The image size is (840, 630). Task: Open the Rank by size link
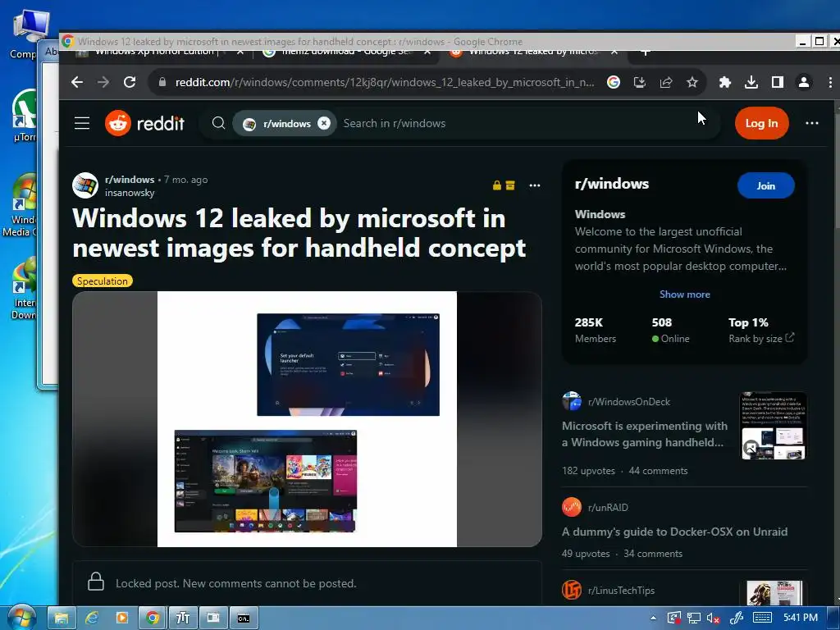tap(760, 339)
